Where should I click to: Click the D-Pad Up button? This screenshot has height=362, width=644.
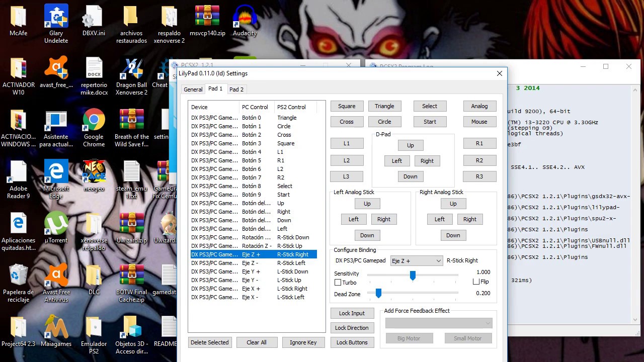pyautogui.click(x=411, y=145)
